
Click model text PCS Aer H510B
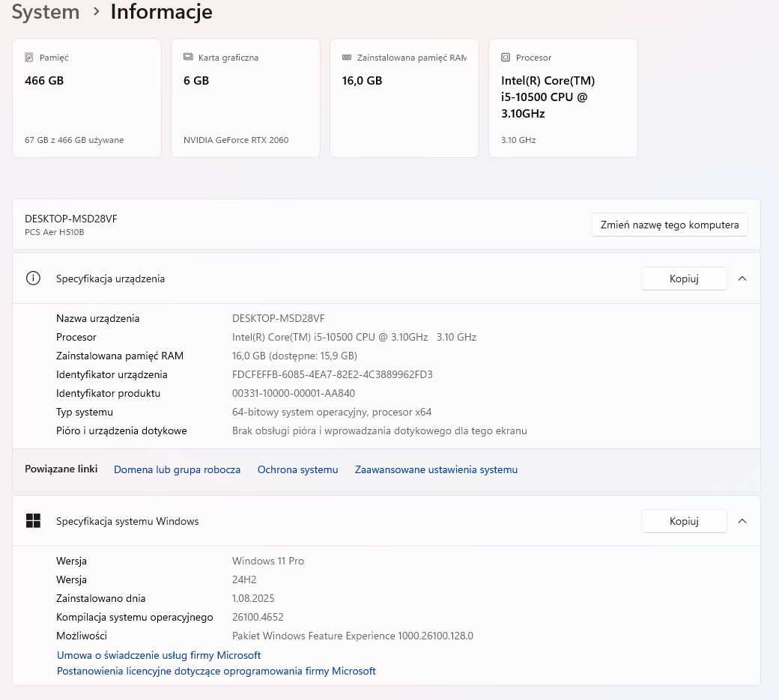(x=54, y=232)
